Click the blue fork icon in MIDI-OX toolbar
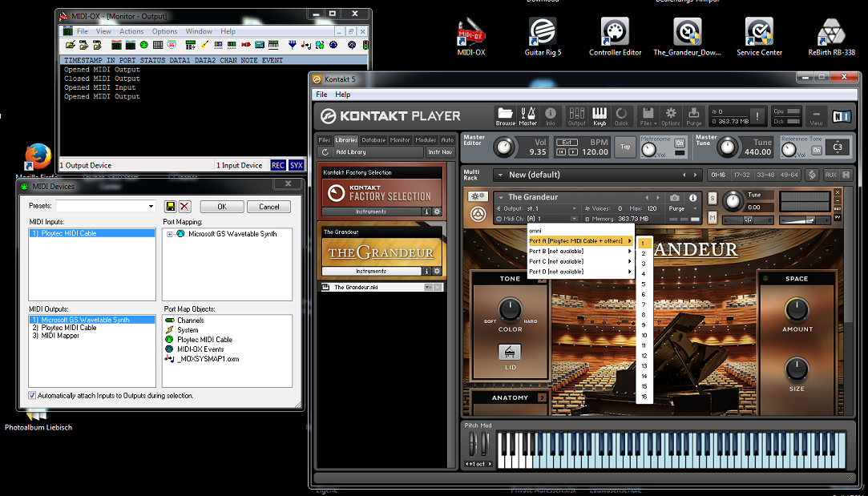Viewport: 868px width, 496px height. click(293, 45)
